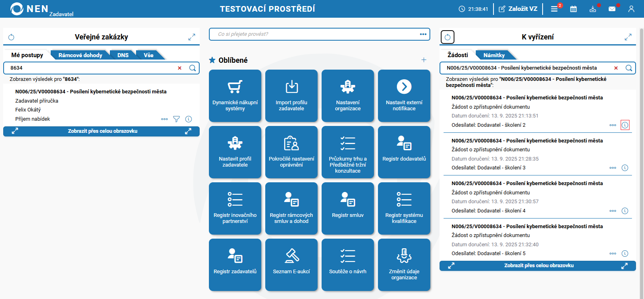The image size is (644, 299).
Task: Click filter icon on the Veřejné zakázky result
Action: click(x=176, y=119)
